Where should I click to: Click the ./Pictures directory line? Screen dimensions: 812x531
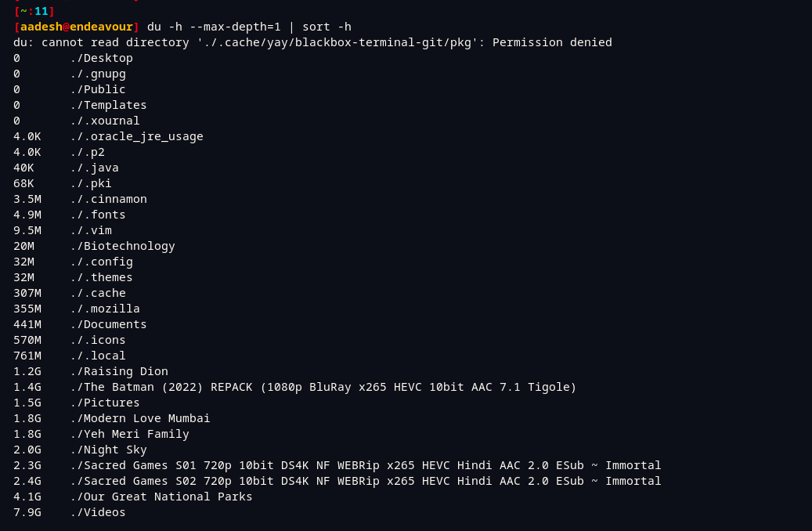[x=77, y=403]
